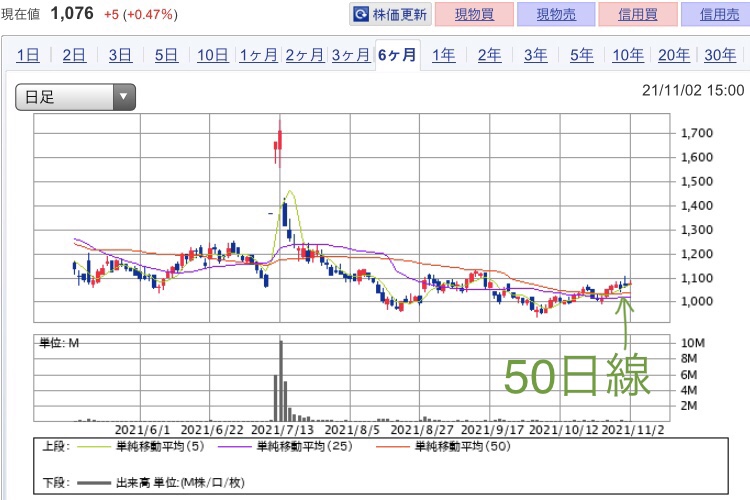Switch chart range to 3年
The image size is (750, 500).
click(x=535, y=55)
